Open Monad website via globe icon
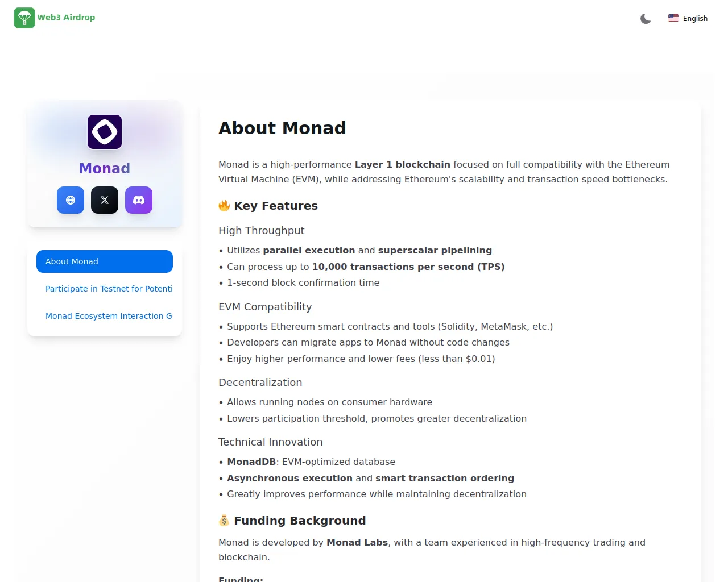This screenshot has width=728, height=582. pos(71,200)
